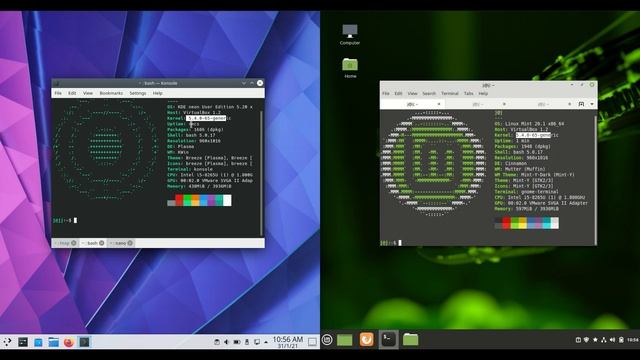Open the View menu in Mint terminal

(x=412, y=93)
